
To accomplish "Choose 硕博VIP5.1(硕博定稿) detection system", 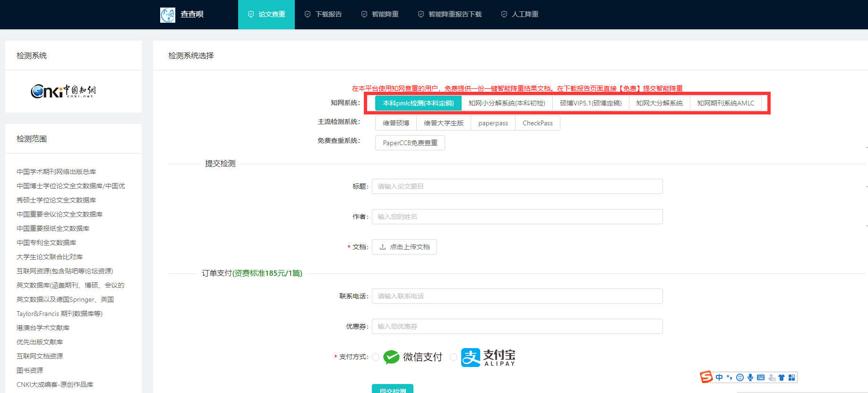I will (x=591, y=103).
